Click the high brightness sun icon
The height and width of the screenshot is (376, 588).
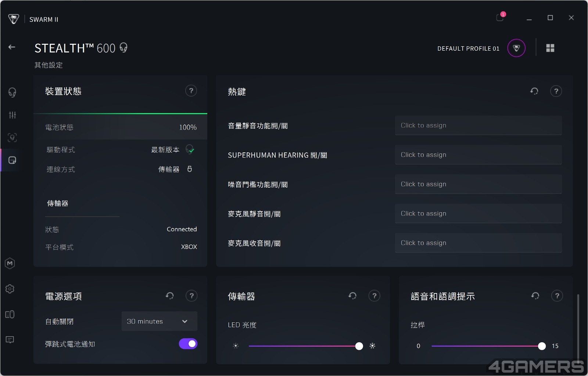372,346
